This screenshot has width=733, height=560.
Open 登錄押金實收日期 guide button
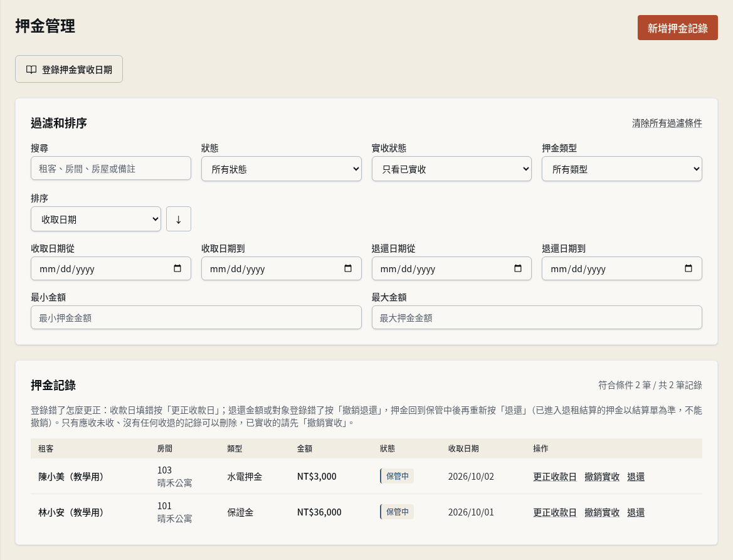pyautogui.click(x=69, y=69)
